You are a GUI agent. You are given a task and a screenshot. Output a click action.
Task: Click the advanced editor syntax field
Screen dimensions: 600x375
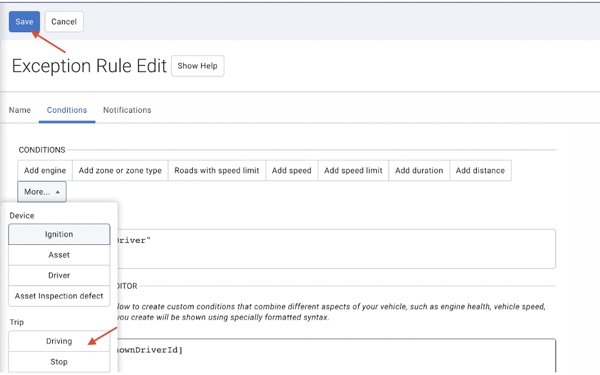coord(336,356)
